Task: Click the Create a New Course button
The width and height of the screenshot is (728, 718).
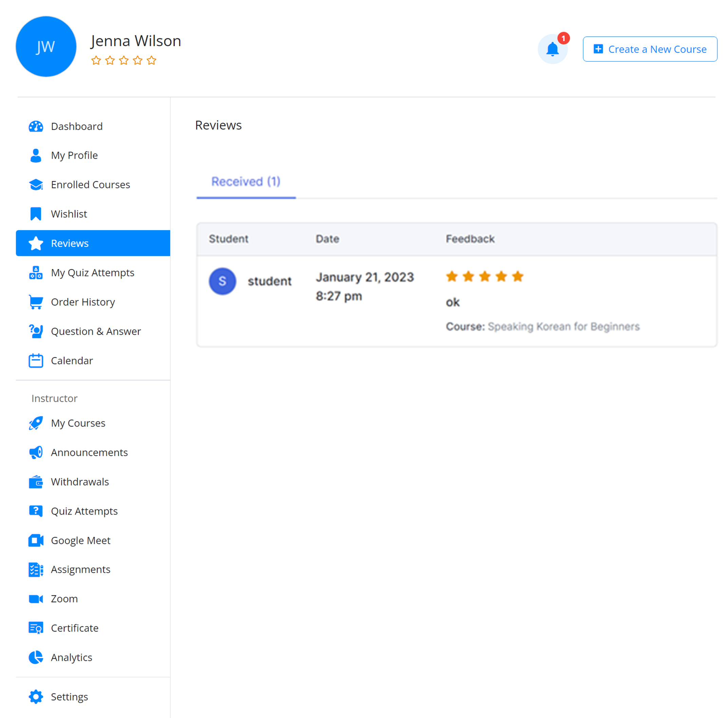Action: (x=650, y=49)
